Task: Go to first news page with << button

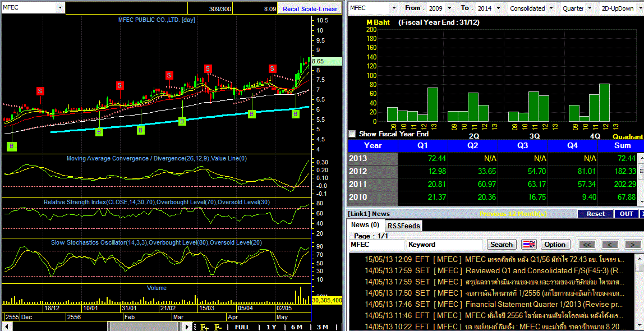Action: click(x=587, y=245)
